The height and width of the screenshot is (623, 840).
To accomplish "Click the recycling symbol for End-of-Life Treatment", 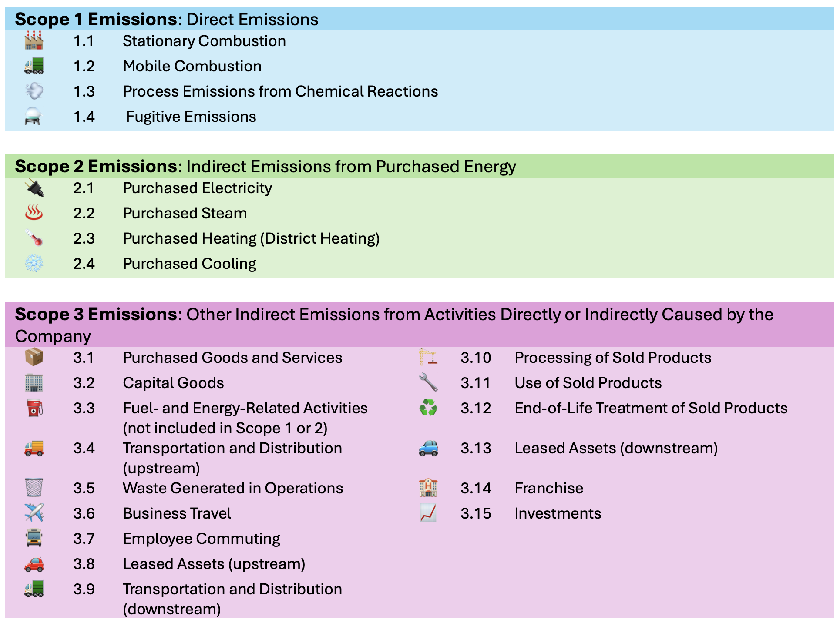I will point(428,408).
